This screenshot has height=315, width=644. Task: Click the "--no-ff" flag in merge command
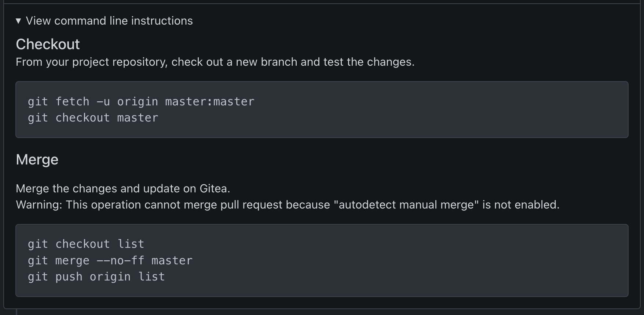tap(120, 261)
